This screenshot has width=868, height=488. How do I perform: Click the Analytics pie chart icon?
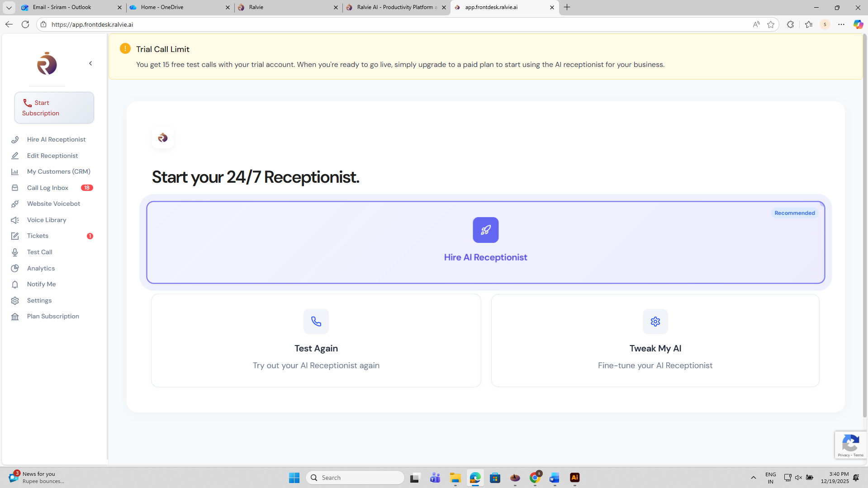click(x=15, y=268)
